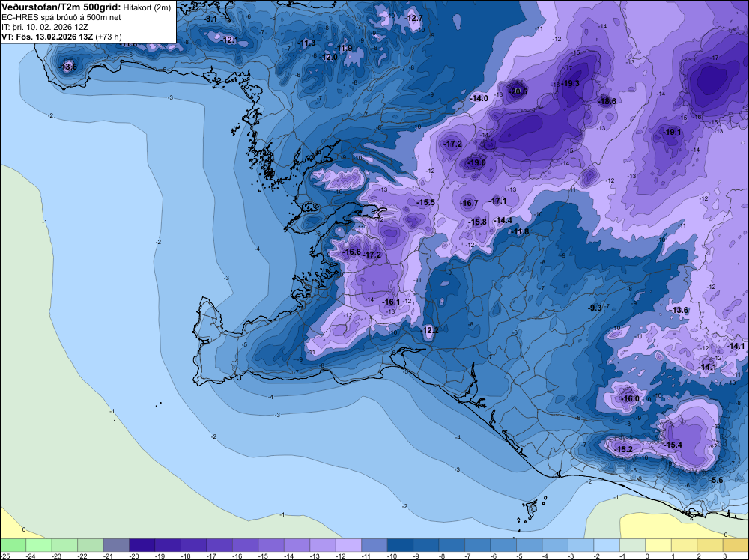This screenshot has height=560, width=749.
Task: Click the -11.8 temperature label
Action: click(x=520, y=231)
